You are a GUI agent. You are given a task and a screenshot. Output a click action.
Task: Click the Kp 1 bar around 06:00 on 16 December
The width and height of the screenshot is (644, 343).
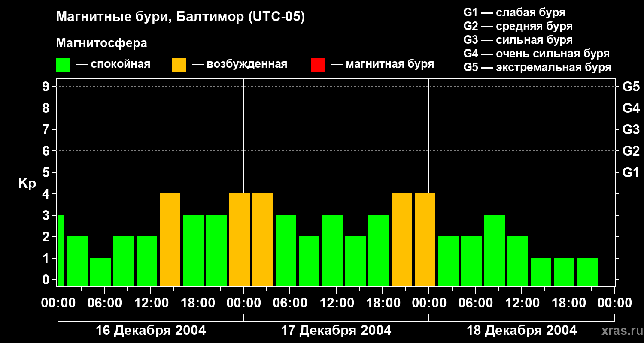[x=100, y=272]
